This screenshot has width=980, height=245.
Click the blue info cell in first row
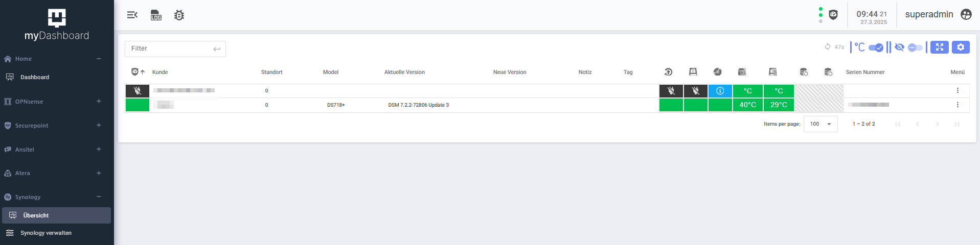click(720, 91)
